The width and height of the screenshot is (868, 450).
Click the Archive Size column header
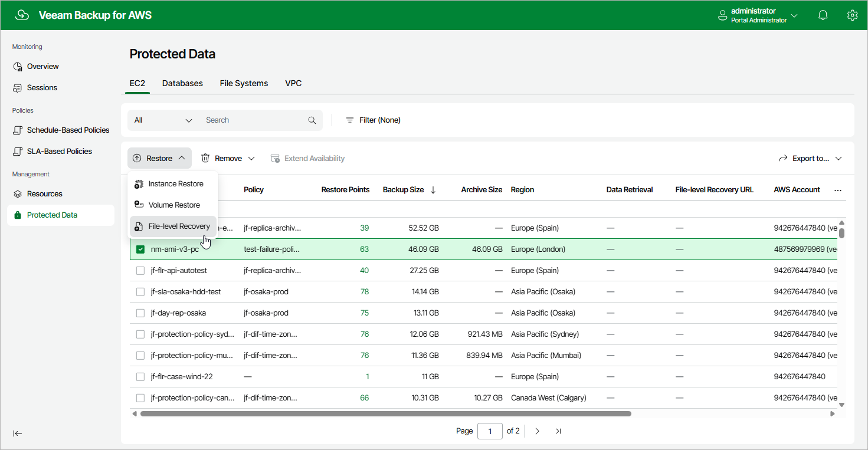coord(482,190)
